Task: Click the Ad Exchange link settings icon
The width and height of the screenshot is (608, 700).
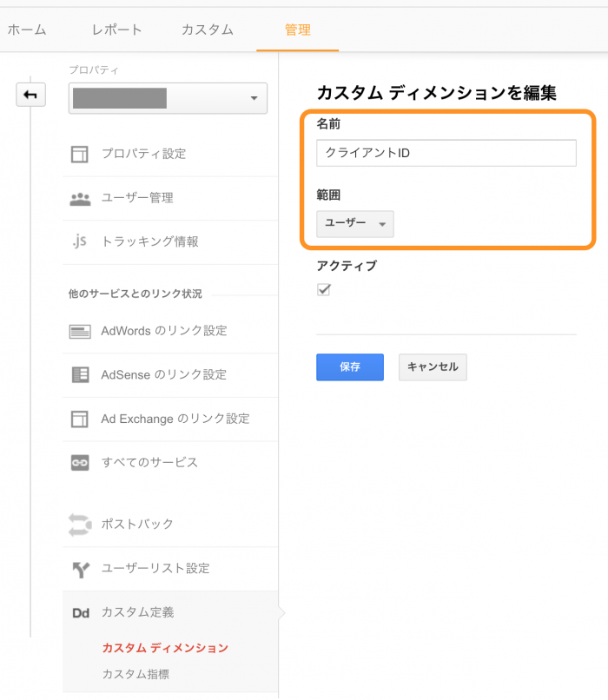Action: (80, 419)
